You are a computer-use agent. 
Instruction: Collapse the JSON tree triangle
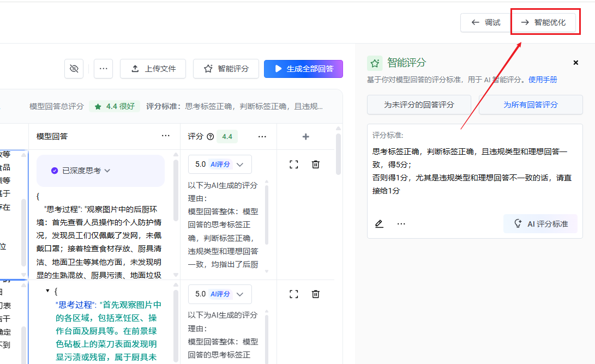(48, 291)
